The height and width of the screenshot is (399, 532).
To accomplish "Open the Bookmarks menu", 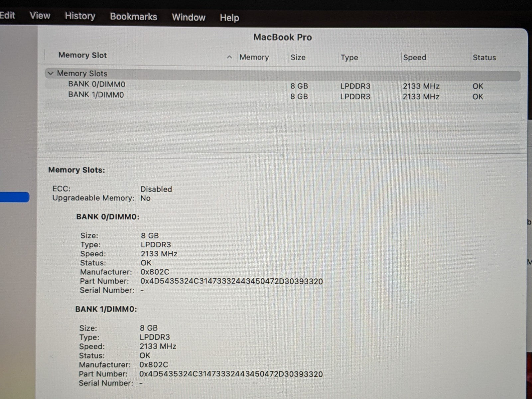I will coord(133,17).
